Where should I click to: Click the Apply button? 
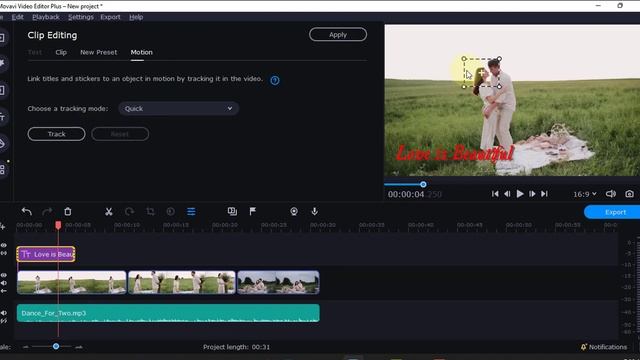(x=338, y=35)
